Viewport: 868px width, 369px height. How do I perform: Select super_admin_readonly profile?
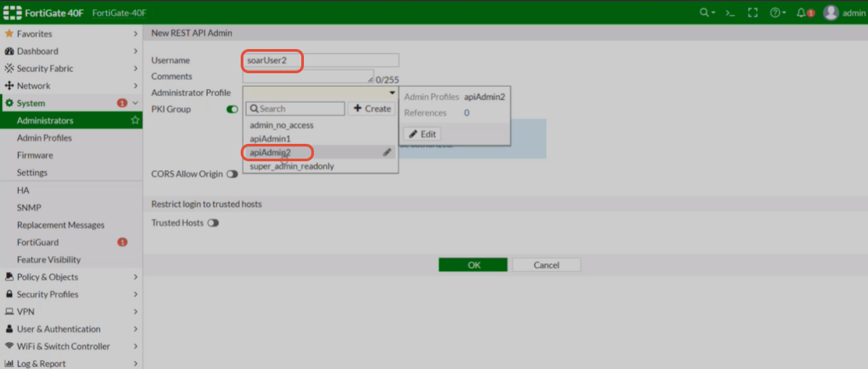pyautogui.click(x=321, y=166)
